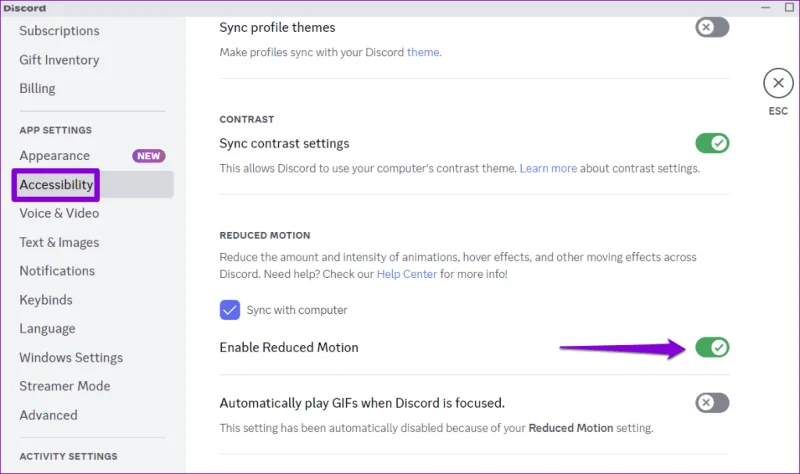800x474 pixels.
Task: Open Keybinds settings
Action: [46, 300]
